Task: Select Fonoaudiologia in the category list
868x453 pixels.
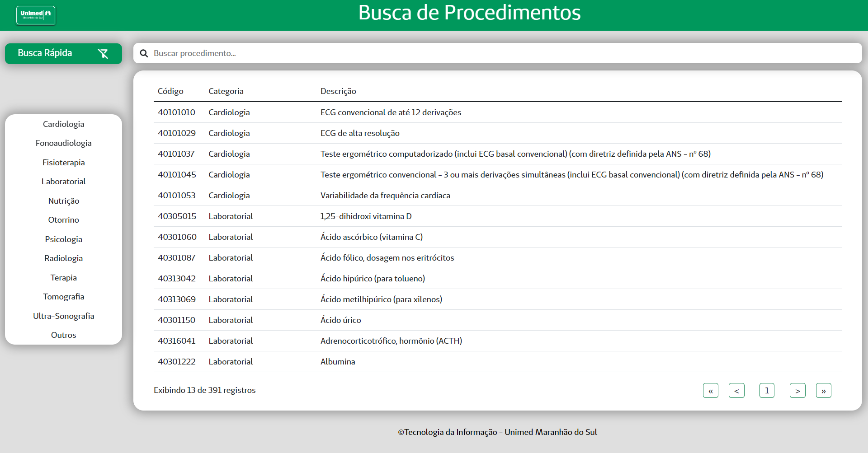Action: click(x=63, y=143)
